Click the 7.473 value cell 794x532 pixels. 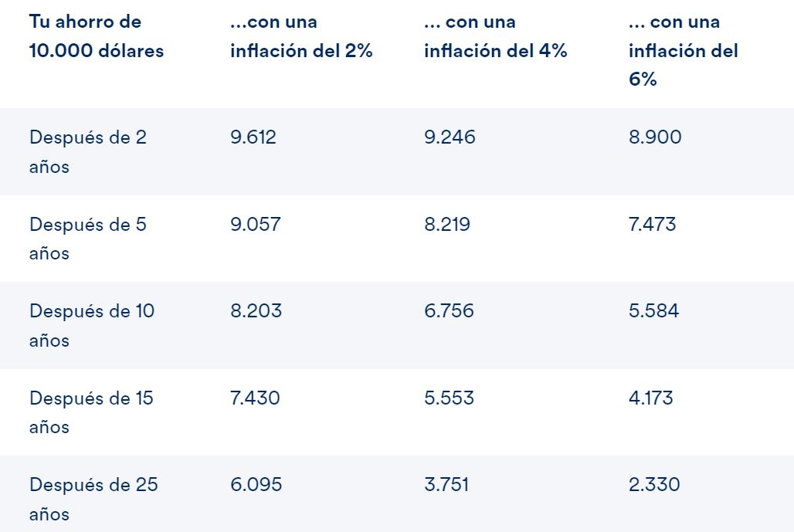[x=652, y=225]
